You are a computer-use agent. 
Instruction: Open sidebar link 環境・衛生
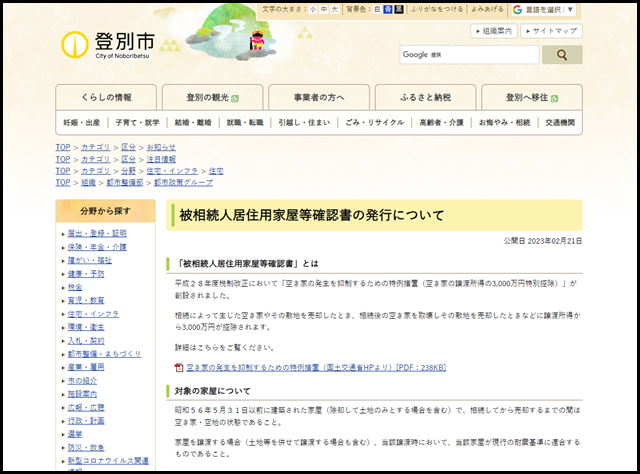pyautogui.click(x=86, y=327)
